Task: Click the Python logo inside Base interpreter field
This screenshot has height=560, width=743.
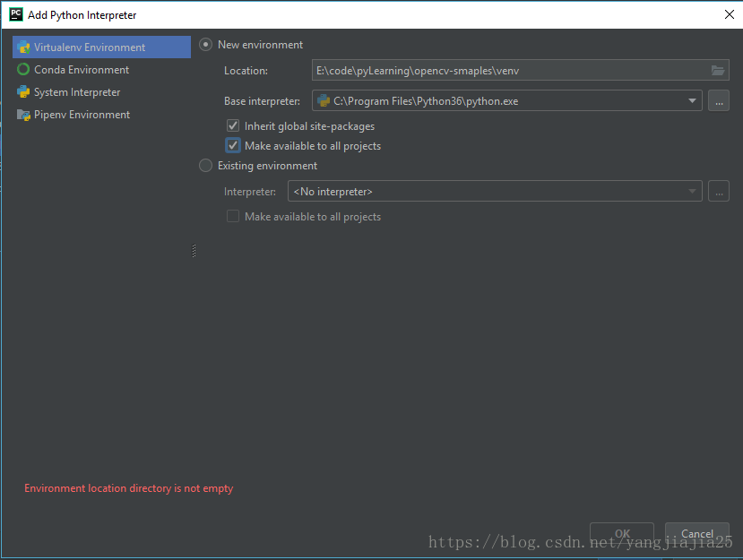Action: (324, 100)
